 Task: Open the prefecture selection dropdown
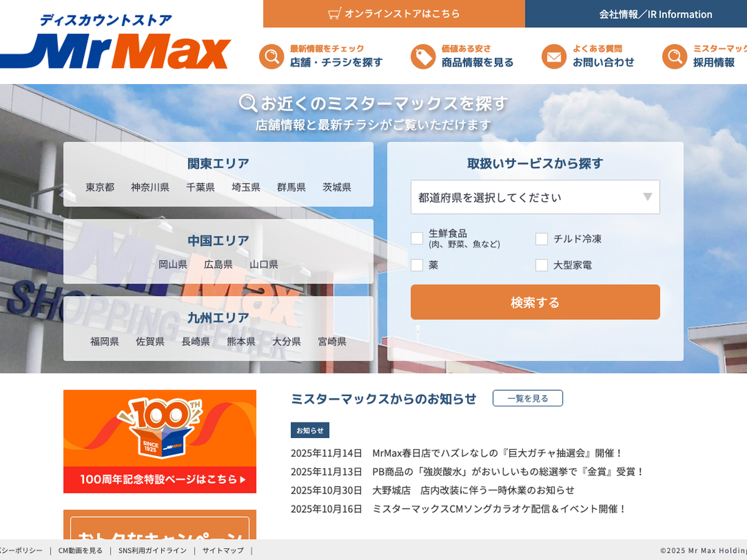click(535, 197)
